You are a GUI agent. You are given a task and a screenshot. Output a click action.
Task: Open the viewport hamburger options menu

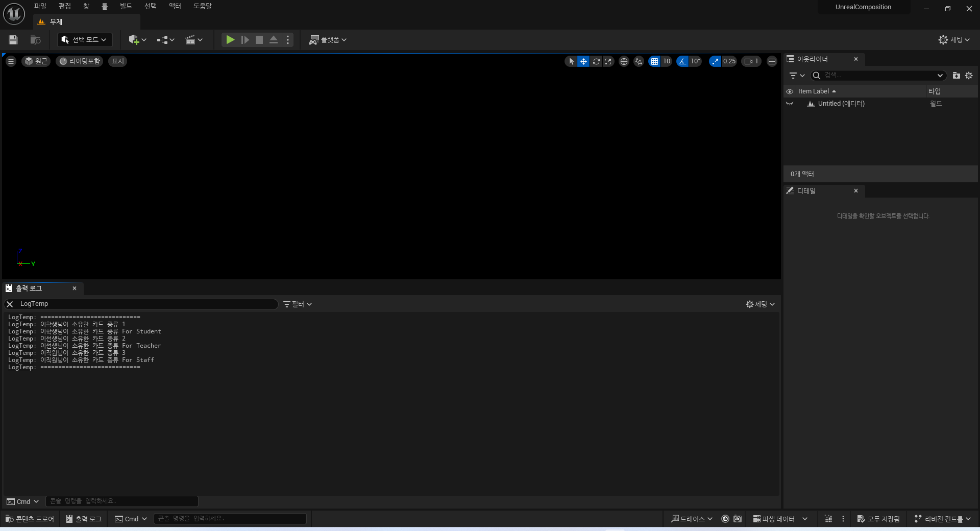[x=11, y=61]
